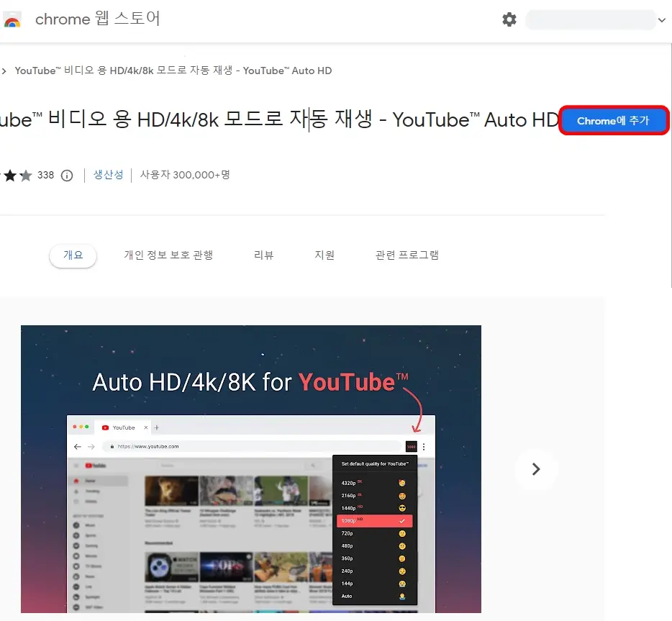Open the 생산성 category link
Screen dimensions: 672x621
pyautogui.click(x=109, y=175)
